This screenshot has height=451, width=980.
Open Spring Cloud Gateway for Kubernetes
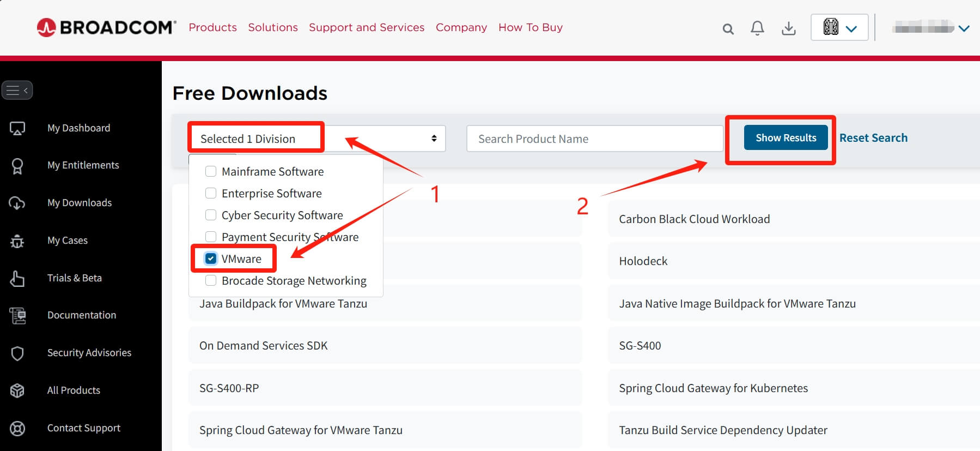pos(794,388)
